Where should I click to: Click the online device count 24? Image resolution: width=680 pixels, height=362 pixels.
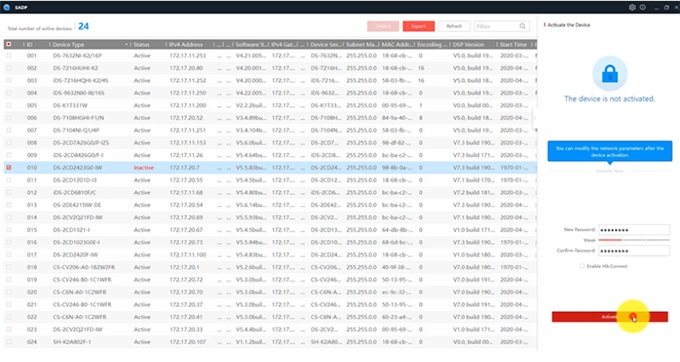pyautogui.click(x=83, y=26)
